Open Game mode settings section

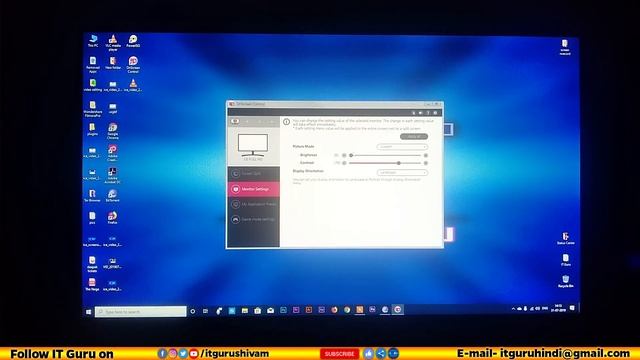click(253, 219)
